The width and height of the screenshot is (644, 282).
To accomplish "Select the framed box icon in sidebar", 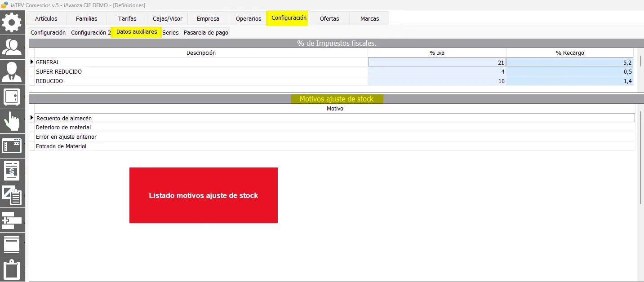I will [12, 244].
